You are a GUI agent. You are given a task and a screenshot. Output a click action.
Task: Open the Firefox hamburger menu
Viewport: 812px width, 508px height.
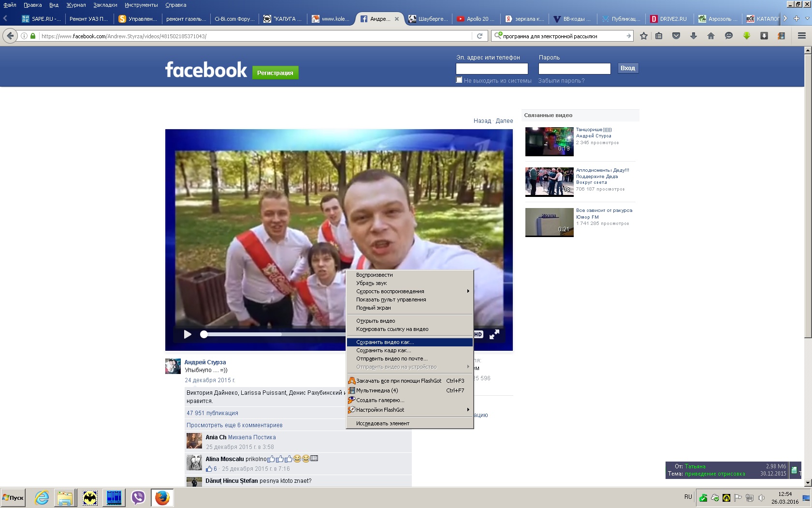tap(801, 36)
